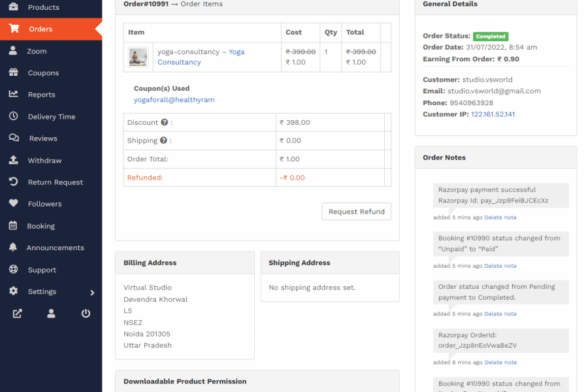The height and width of the screenshot is (392, 588).
Task: Click the power logout icon
Action: pos(86,313)
